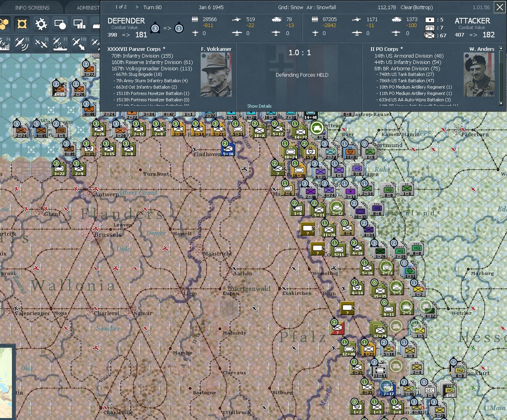Select HQ unit labeled 1=9

click(60, 130)
